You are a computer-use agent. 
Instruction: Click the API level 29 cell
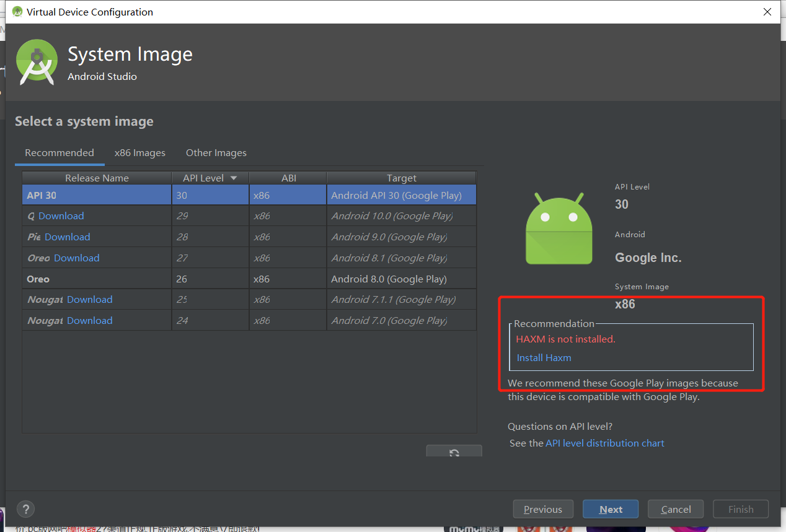[211, 216]
